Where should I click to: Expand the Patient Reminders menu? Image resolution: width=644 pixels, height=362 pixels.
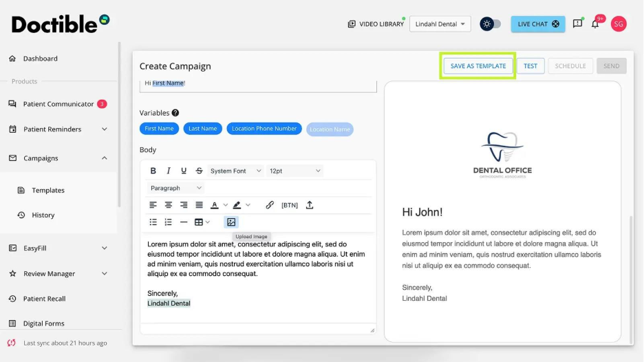click(105, 129)
